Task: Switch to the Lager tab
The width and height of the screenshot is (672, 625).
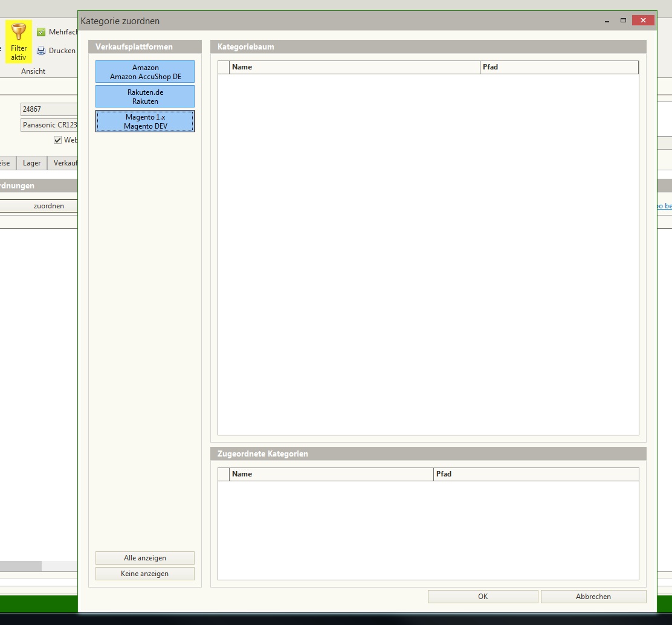Action: (x=31, y=163)
